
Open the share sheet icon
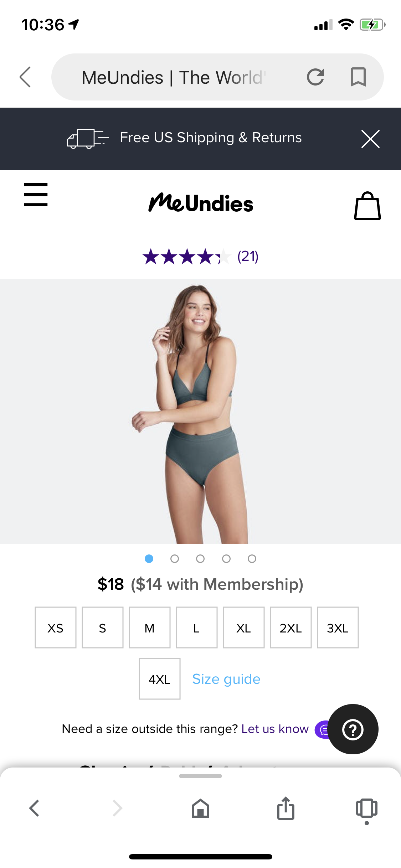pyautogui.click(x=286, y=808)
